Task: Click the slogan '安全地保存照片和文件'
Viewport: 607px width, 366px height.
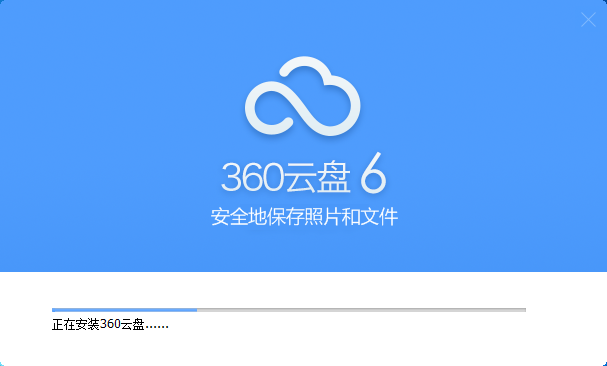Action: tap(304, 217)
